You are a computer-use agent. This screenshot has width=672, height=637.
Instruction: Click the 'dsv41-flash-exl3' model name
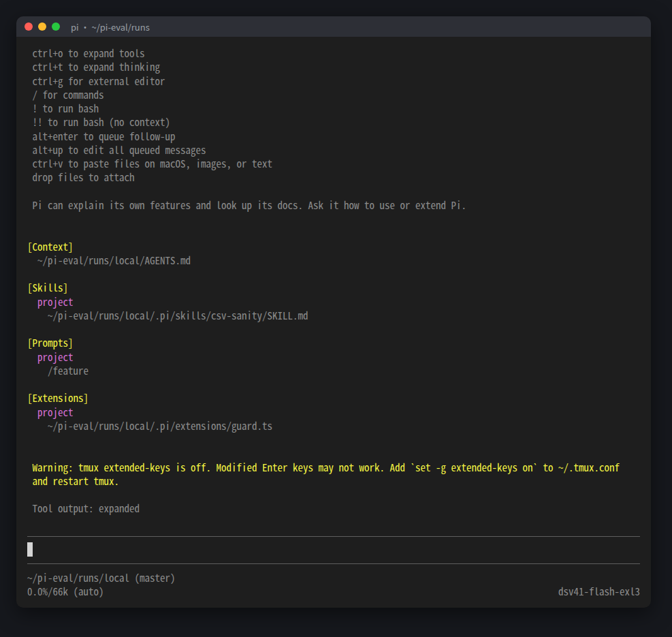click(598, 593)
